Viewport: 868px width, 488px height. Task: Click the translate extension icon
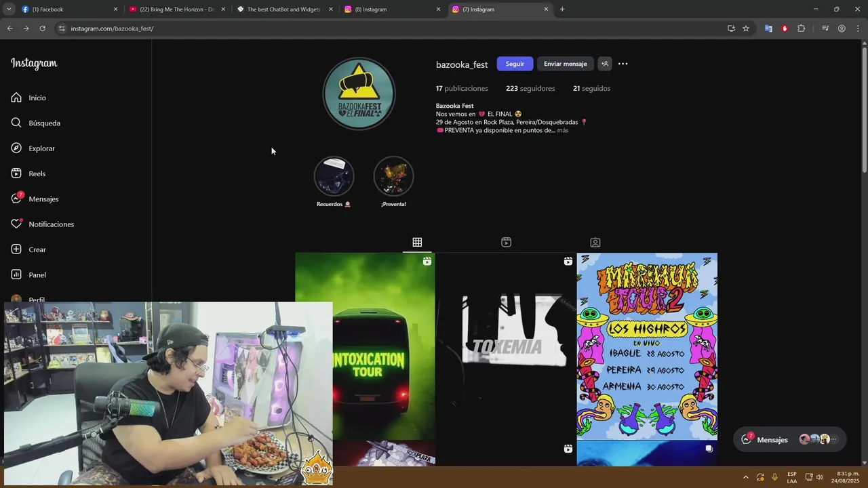tap(768, 28)
